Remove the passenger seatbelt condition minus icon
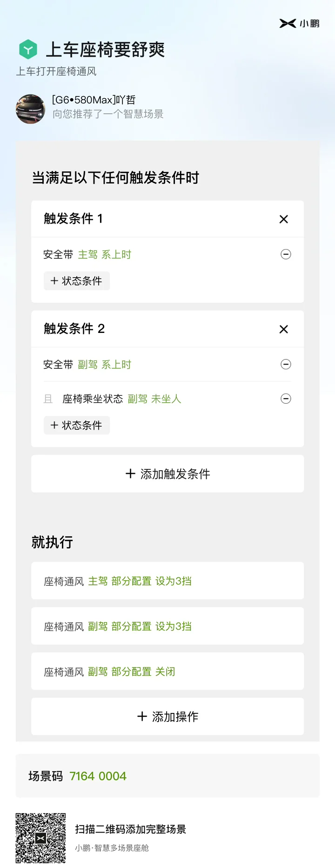This screenshot has height=868, width=335. [286, 364]
